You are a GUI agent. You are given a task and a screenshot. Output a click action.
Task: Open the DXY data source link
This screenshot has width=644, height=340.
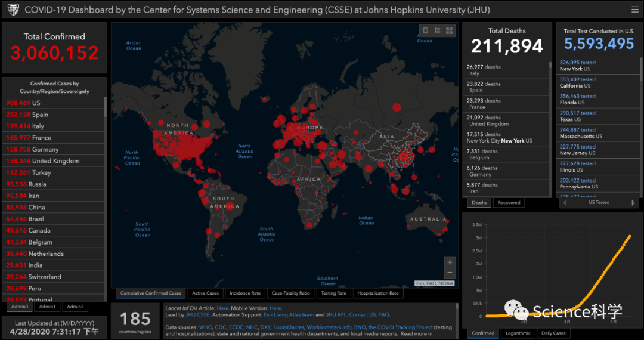point(265,327)
